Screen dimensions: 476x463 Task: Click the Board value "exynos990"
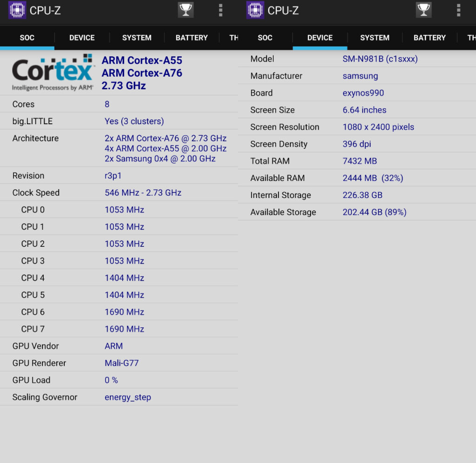coord(363,93)
